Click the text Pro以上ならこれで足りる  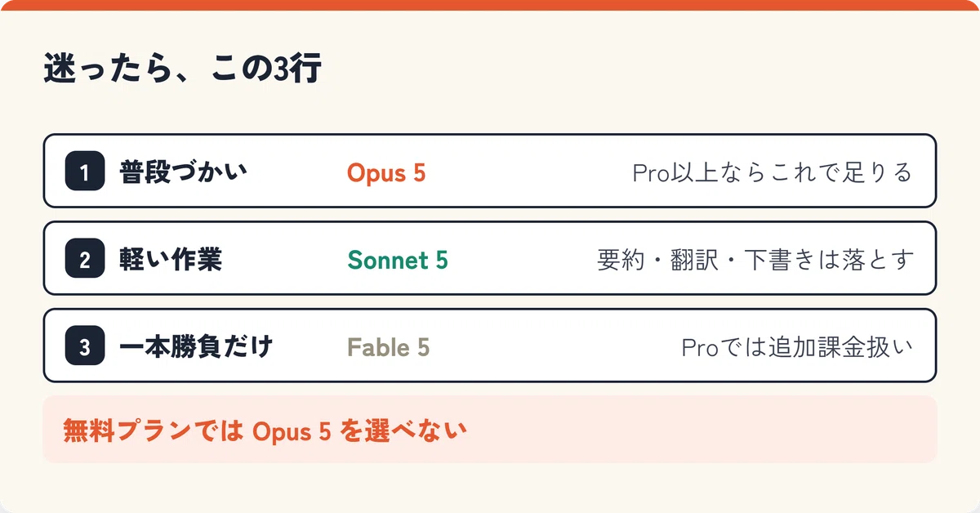773,172
